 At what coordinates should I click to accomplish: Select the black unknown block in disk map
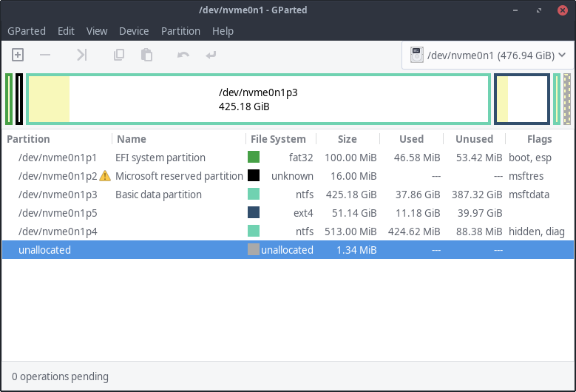point(19,99)
